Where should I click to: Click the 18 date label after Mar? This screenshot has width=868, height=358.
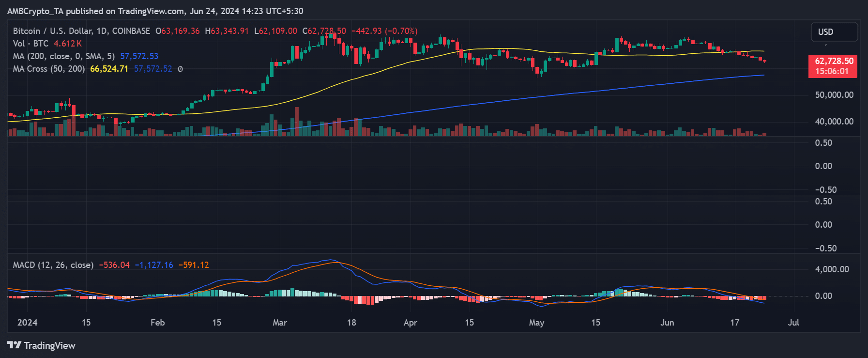[351, 323]
